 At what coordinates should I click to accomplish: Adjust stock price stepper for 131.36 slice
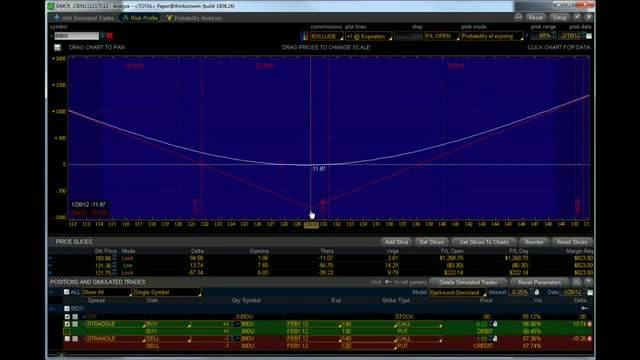[x=115, y=265]
